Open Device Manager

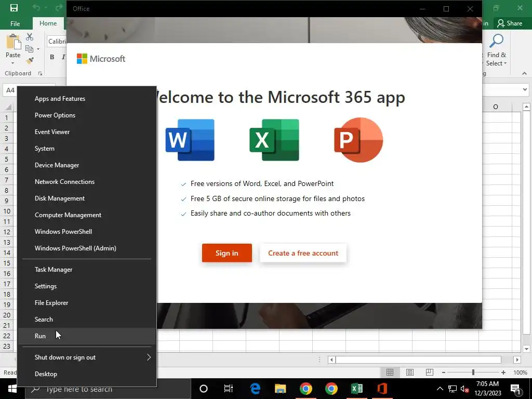click(x=87, y=165)
